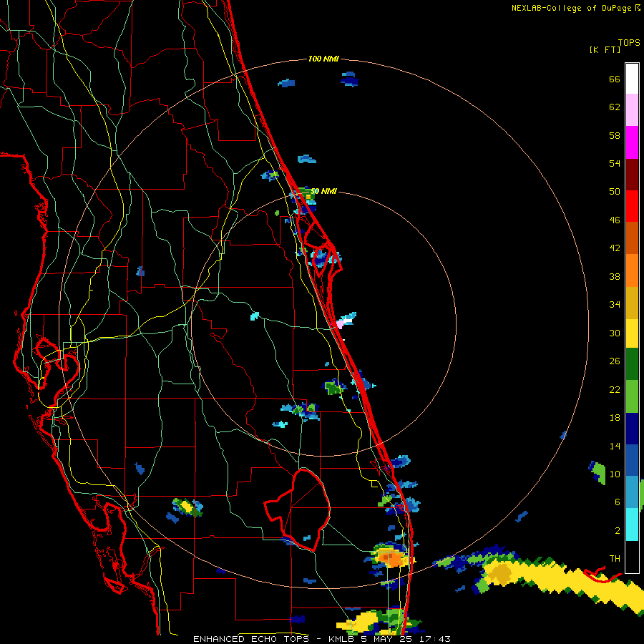Image resolution: width=644 pixels, height=644 pixels.
Task: Click the 46 legend value
Action: (x=615, y=220)
